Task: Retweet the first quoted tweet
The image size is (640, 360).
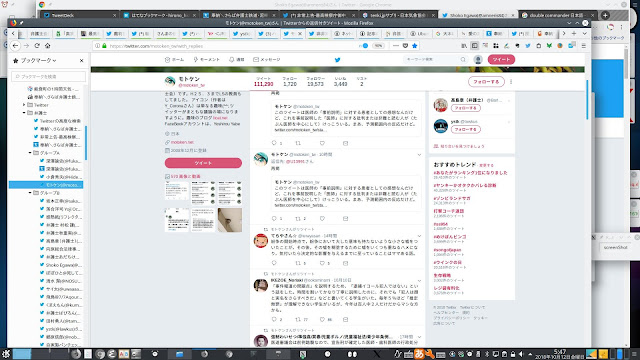Action: click(298, 143)
